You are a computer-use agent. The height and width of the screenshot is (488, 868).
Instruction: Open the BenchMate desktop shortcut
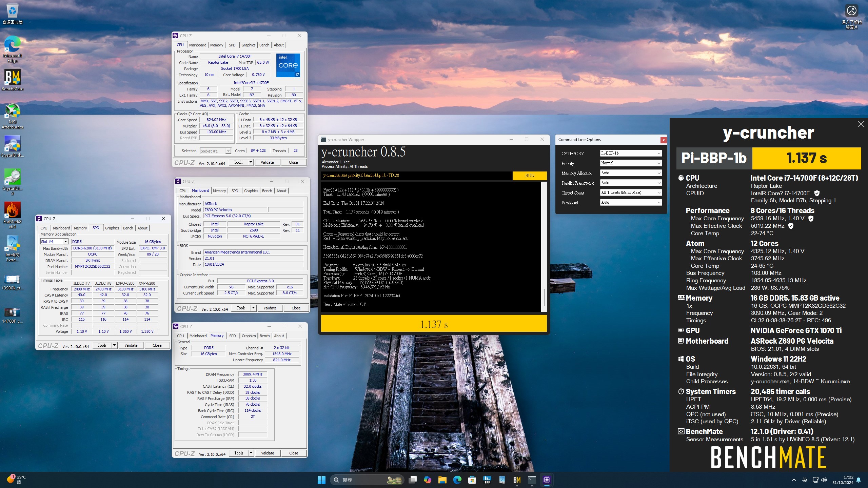point(13,80)
